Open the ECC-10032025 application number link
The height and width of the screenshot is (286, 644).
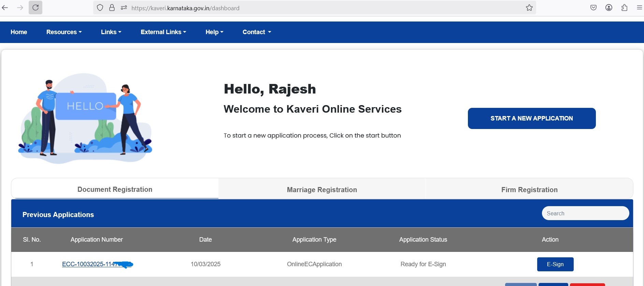point(97,264)
